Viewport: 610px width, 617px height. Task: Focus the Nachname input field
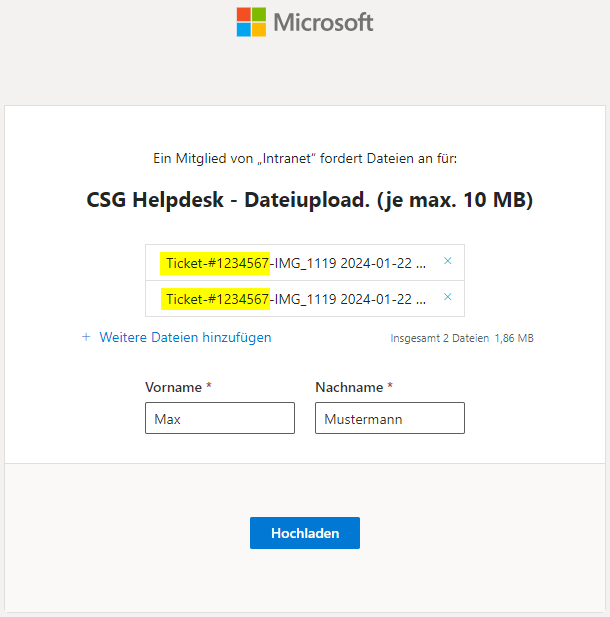(390, 418)
